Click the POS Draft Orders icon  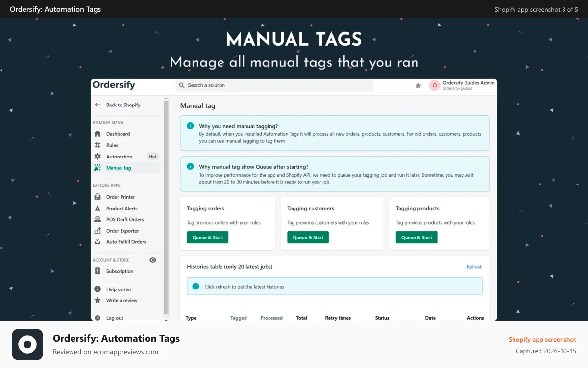pos(98,219)
